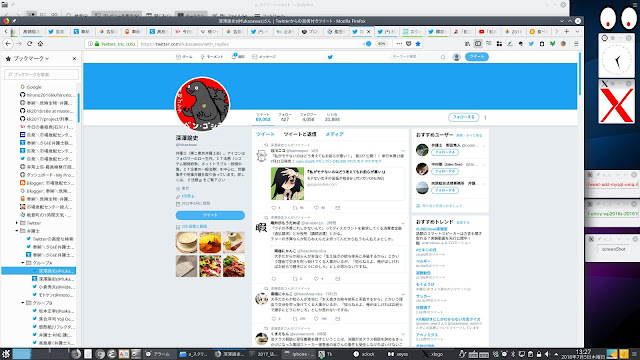This screenshot has height=360, width=640.
Task: Go back with Firefox back arrow
Action: (8, 44)
